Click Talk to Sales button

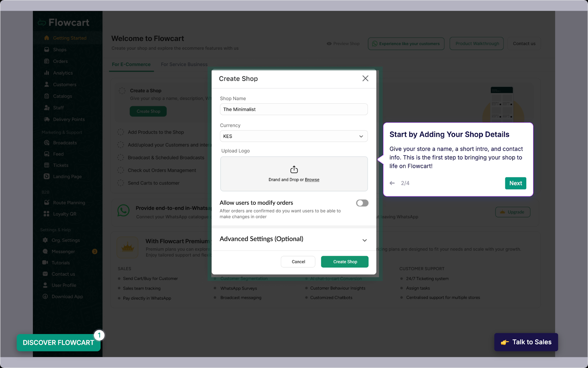[526, 342]
